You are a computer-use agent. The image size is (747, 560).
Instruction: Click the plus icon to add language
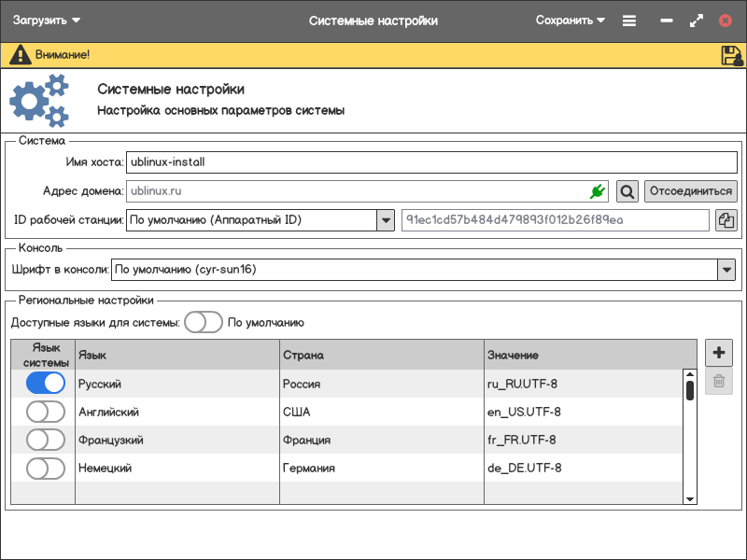tap(718, 353)
